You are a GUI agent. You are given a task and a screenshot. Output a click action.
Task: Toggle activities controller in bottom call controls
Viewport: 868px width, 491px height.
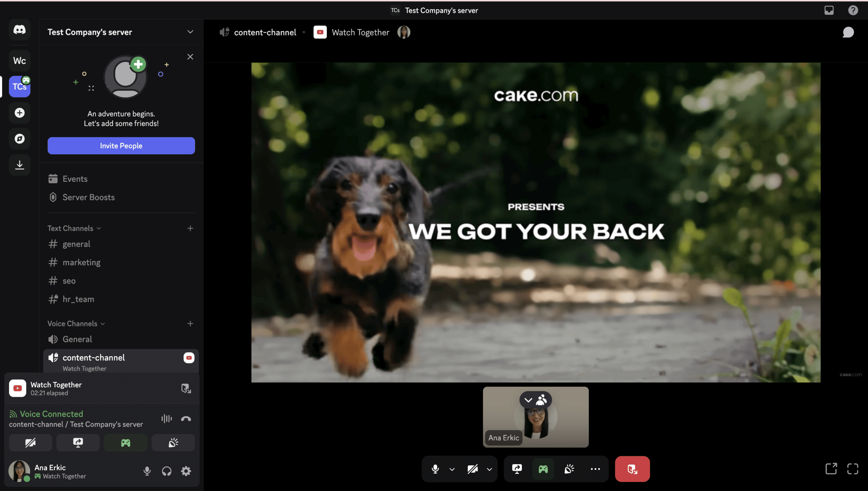(543, 469)
